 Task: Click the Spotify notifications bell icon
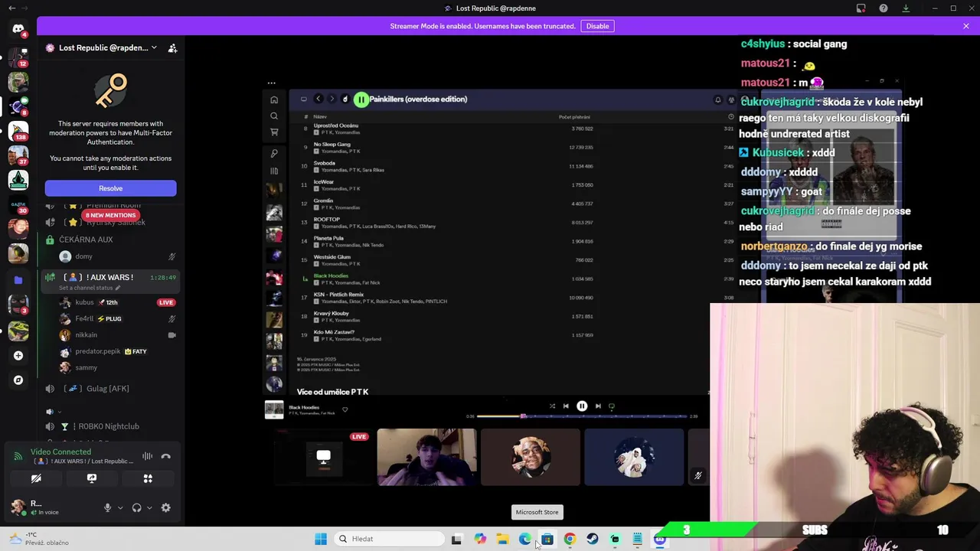point(717,99)
